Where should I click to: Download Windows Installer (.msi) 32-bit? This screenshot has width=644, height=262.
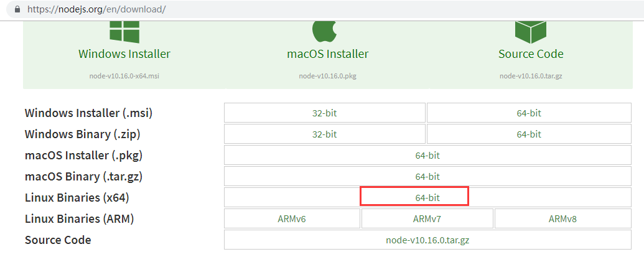[x=324, y=113]
